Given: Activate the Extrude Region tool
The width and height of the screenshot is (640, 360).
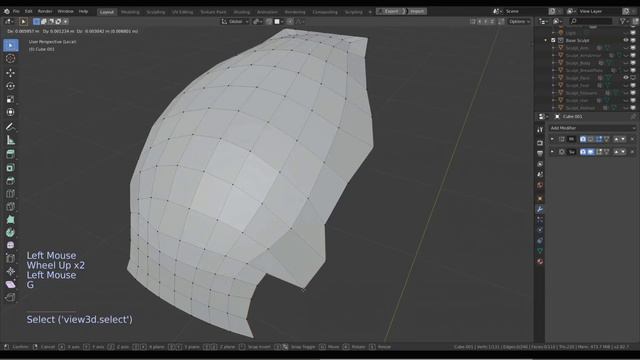Looking at the screenshot, I should tap(11, 167).
